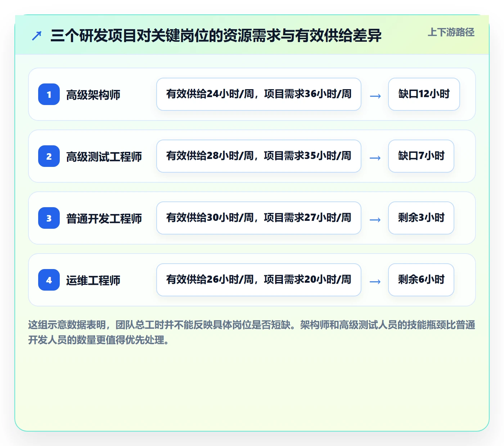Screen dimensions: 504x446
Task: Click the title 三个研发项目对关键岗位的资源需求与有效供给差异
Action: 216,36
